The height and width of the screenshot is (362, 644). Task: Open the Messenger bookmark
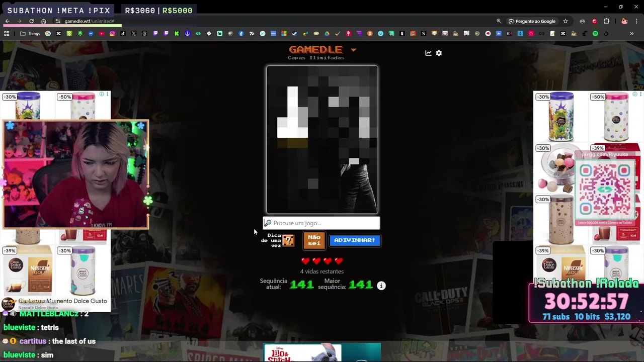(x=91, y=34)
